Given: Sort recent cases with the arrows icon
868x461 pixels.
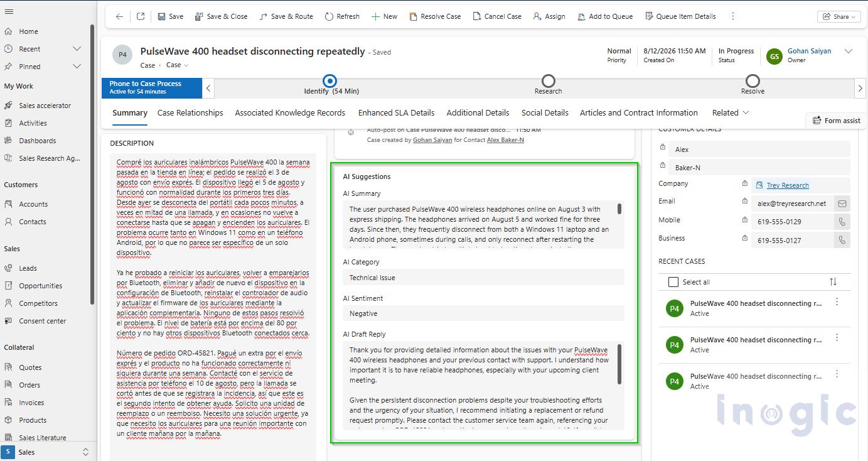Looking at the screenshot, I should 833,282.
